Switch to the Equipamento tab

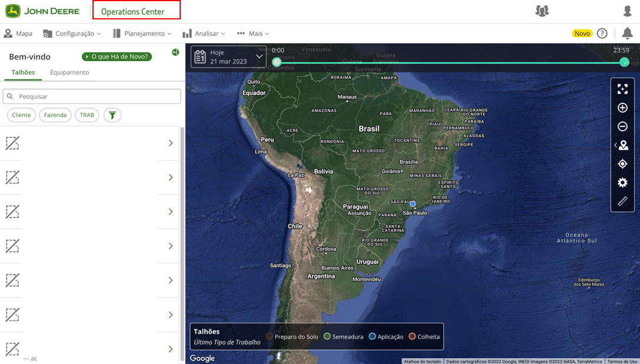[x=69, y=72]
